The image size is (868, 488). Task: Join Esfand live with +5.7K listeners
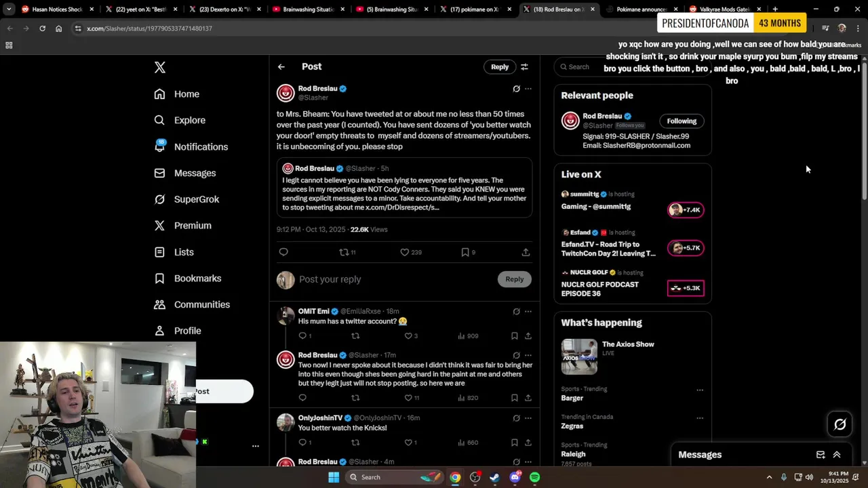(x=686, y=248)
